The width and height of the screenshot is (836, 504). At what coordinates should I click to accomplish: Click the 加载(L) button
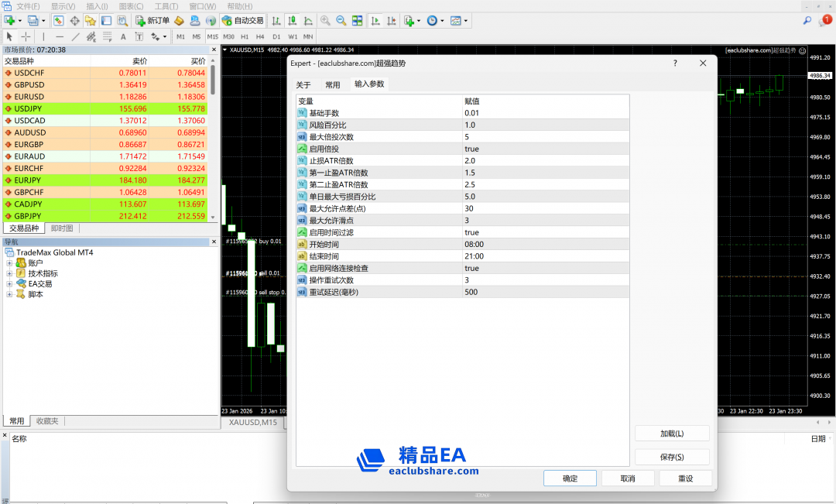(671, 434)
